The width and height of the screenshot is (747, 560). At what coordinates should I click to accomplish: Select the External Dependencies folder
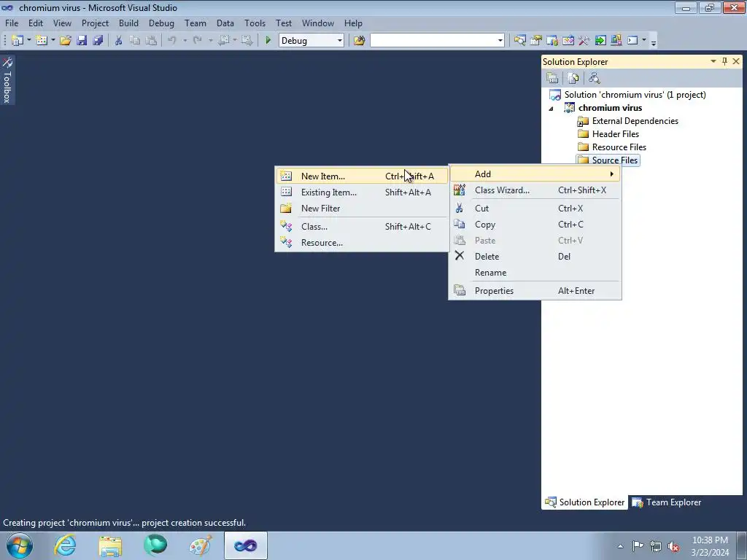pos(628,121)
